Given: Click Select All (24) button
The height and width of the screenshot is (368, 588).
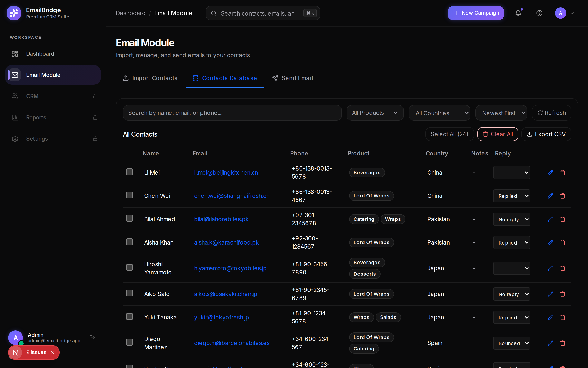Looking at the screenshot, I should [450, 134].
